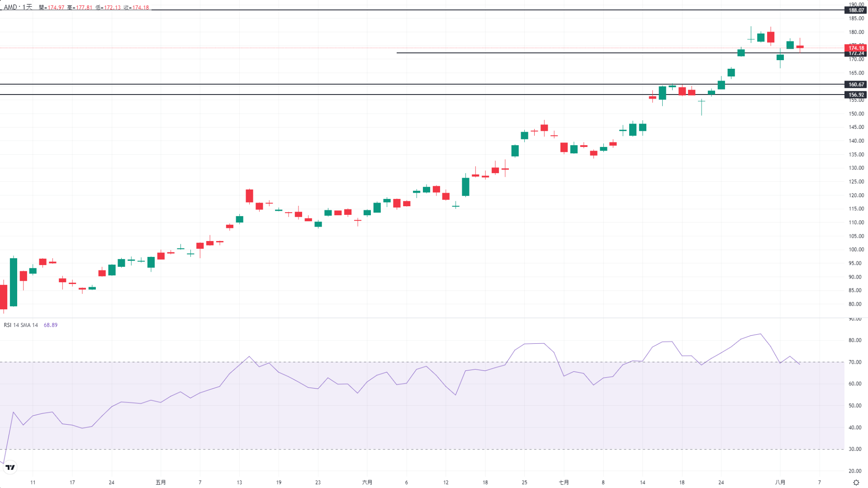Click the AMD symbol legend title

pos(18,7)
